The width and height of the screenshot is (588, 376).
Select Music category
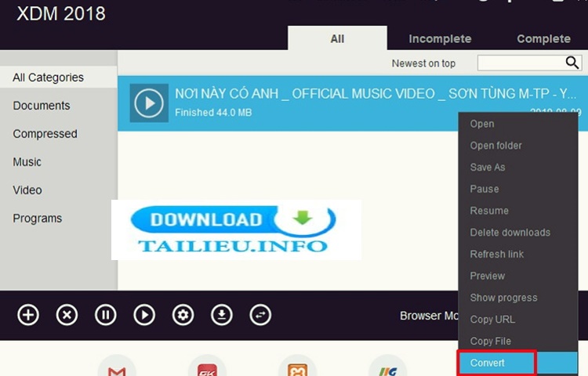[x=27, y=162]
